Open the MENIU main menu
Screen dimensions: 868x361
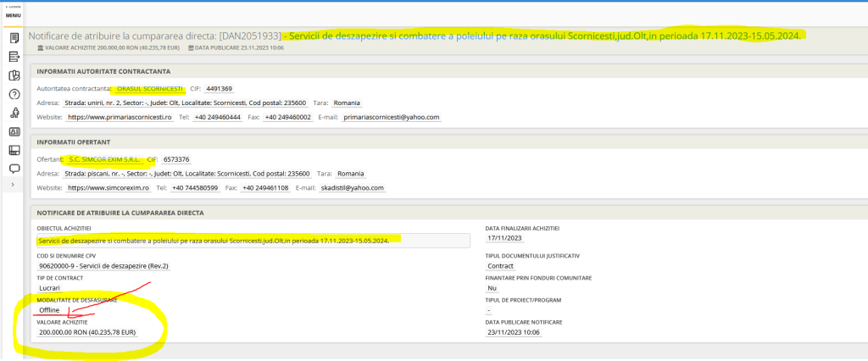[x=13, y=14]
